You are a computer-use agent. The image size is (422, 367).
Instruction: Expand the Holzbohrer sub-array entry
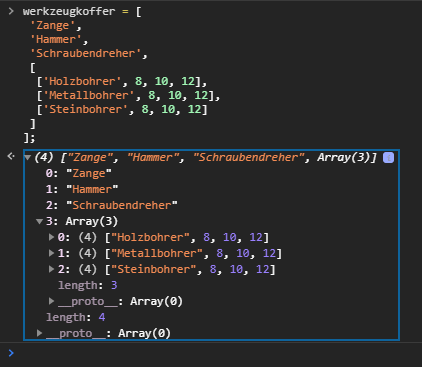[x=51, y=237]
